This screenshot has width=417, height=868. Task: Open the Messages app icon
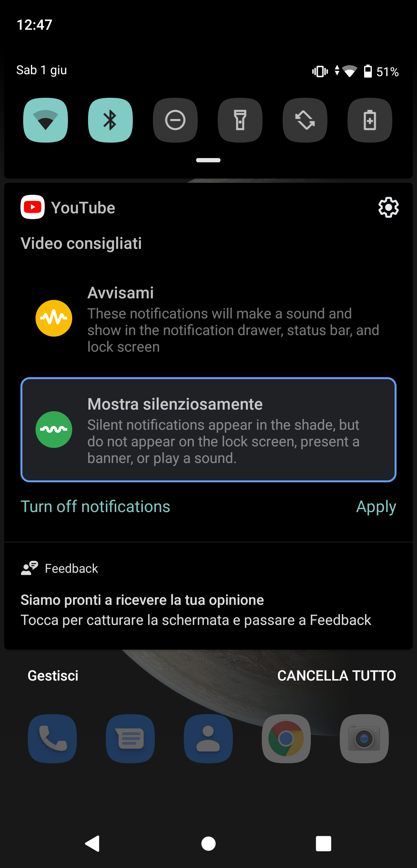130,739
